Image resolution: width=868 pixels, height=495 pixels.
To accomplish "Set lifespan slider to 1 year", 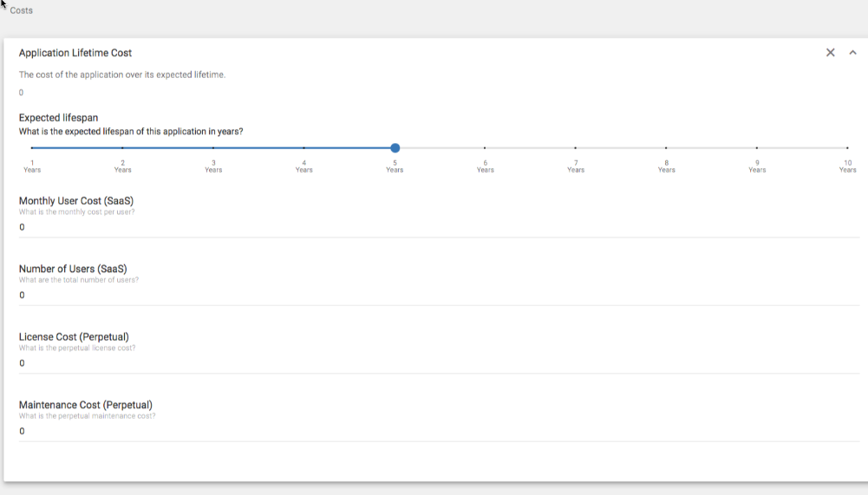I will (32, 148).
